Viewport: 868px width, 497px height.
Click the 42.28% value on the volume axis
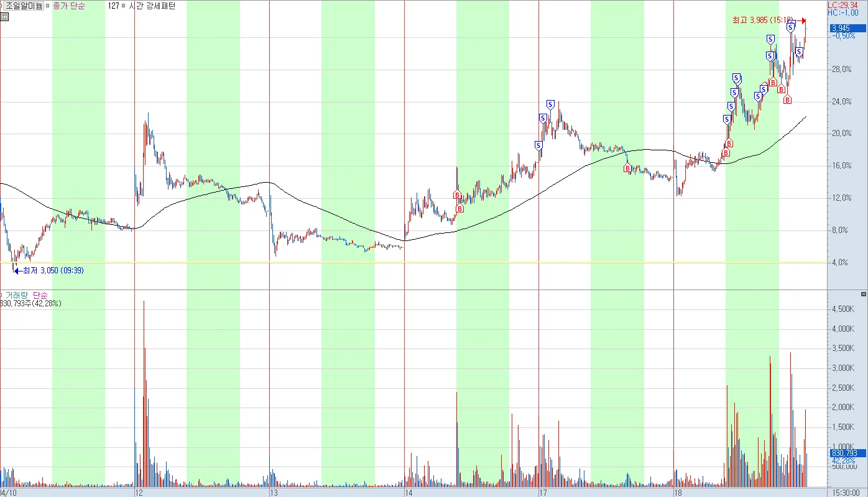843,460
